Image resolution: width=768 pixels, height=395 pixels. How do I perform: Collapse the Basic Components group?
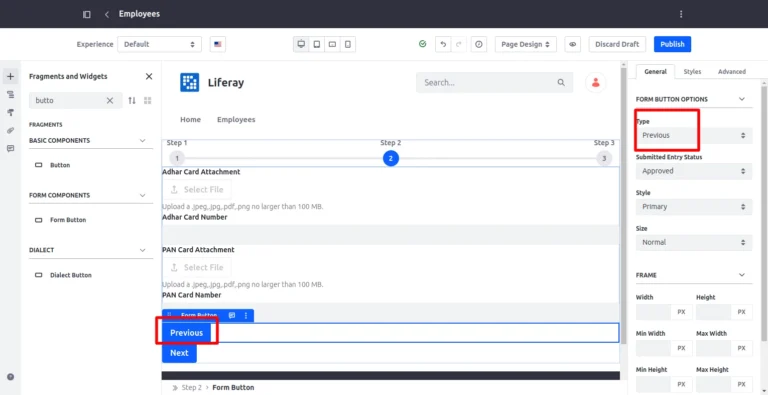tap(143, 141)
